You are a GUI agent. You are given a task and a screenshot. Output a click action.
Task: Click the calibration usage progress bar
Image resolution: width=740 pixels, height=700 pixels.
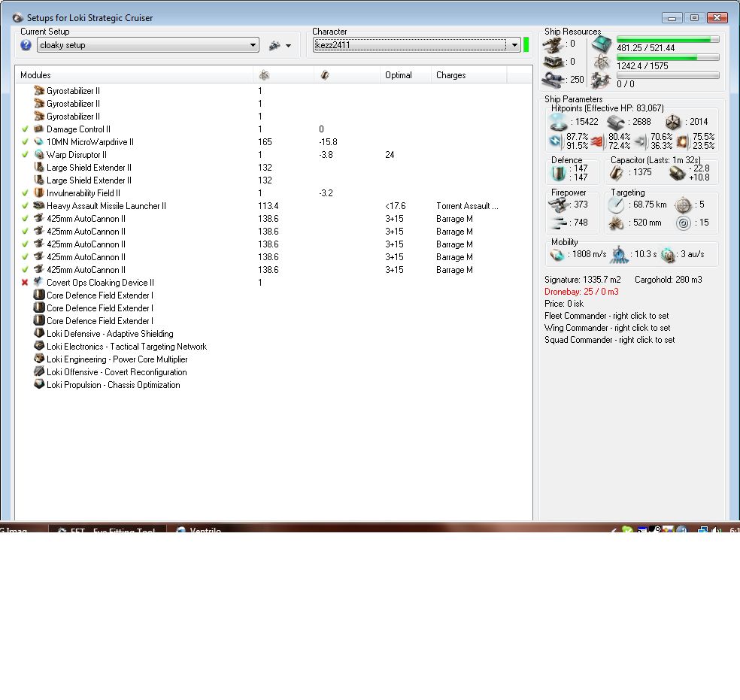pos(668,75)
